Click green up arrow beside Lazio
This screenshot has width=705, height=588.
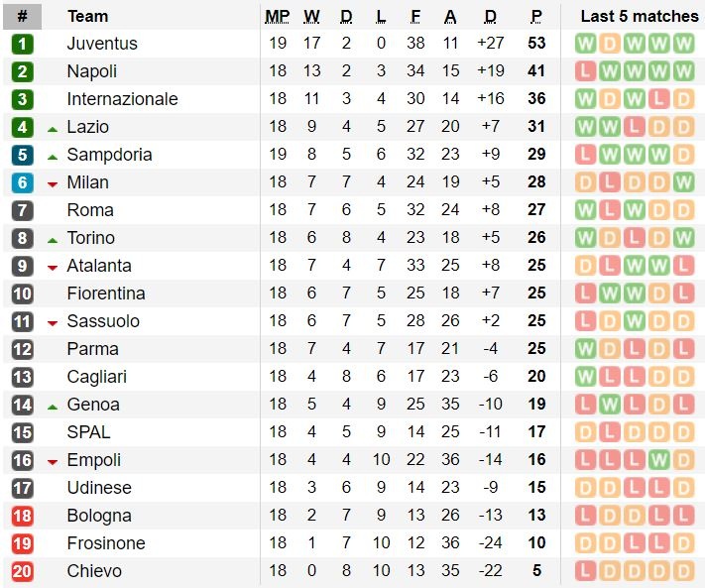tap(53, 128)
